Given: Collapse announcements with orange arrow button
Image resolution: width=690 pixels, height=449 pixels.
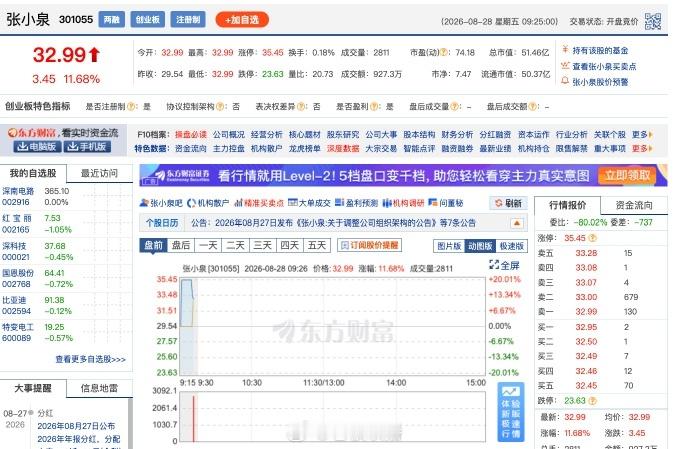Looking at the screenshot, I should click(517, 223).
